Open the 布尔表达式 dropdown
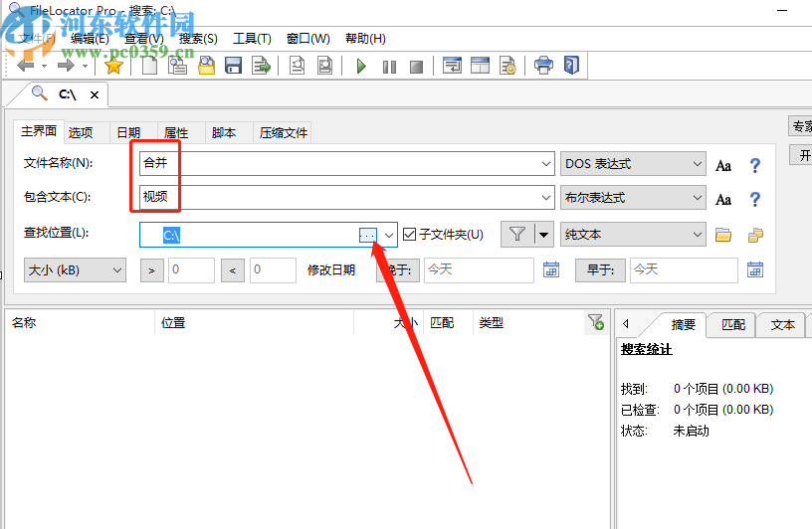The width and height of the screenshot is (812, 529). pos(633,197)
